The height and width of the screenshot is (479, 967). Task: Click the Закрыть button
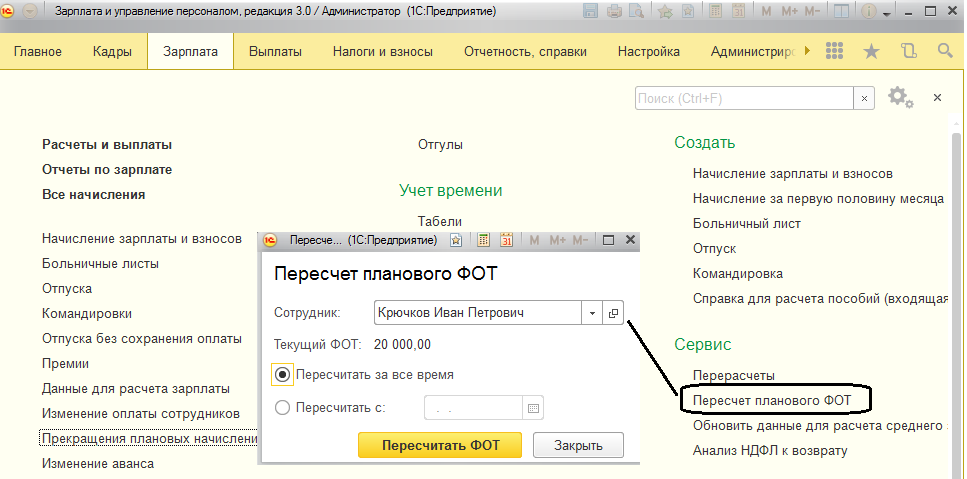tap(578, 445)
